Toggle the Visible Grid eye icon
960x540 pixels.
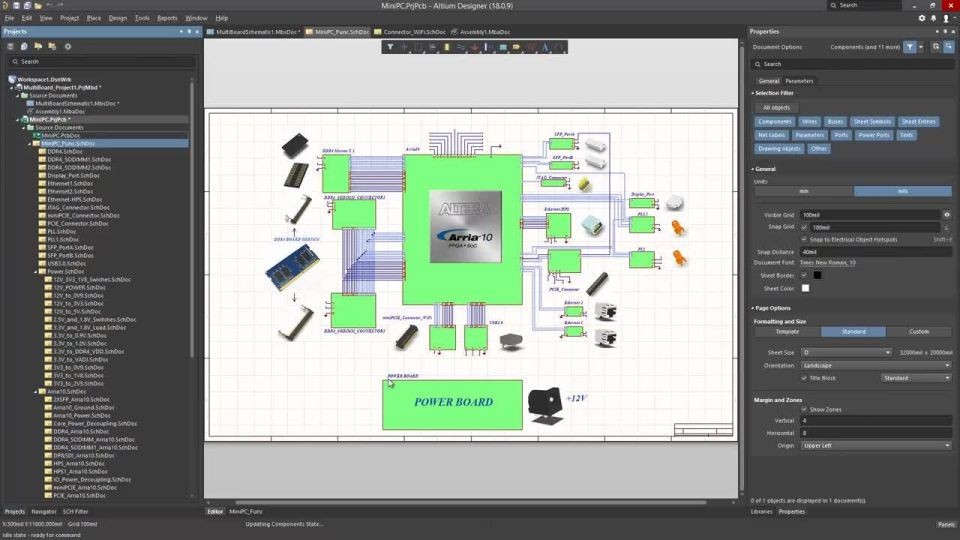(947, 215)
